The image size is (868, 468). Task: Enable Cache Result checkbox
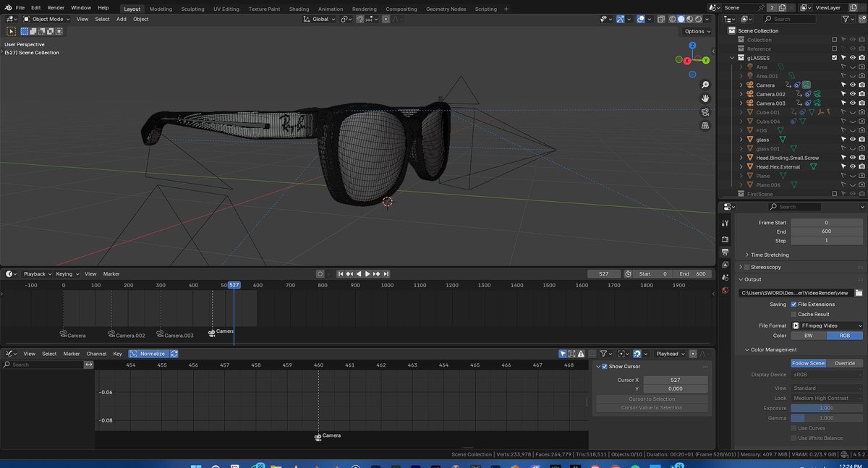click(793, 315)
